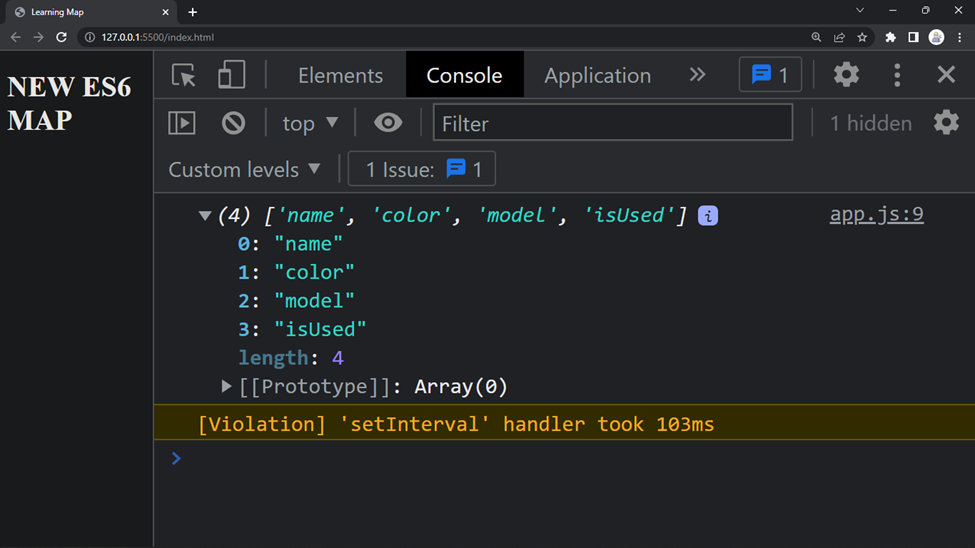Activate the inspect element picker tool
The width and height of the screenshot is (975, 548).
pyautogui.click(x=183, y=75)
